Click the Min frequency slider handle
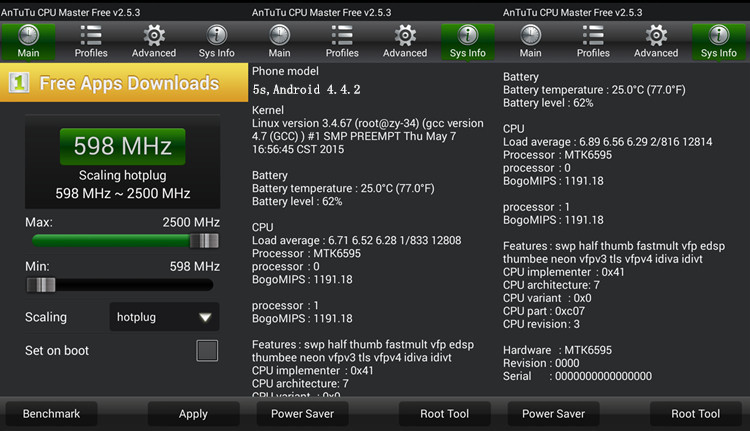The width and height of the screenshot is (750, 431). (x=41, y=285)
